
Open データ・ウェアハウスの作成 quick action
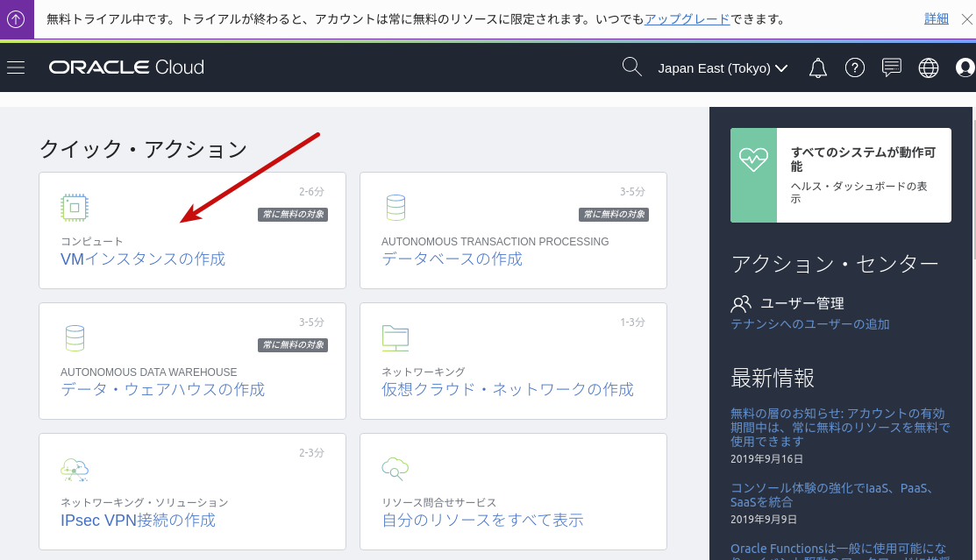pos(162,390)
